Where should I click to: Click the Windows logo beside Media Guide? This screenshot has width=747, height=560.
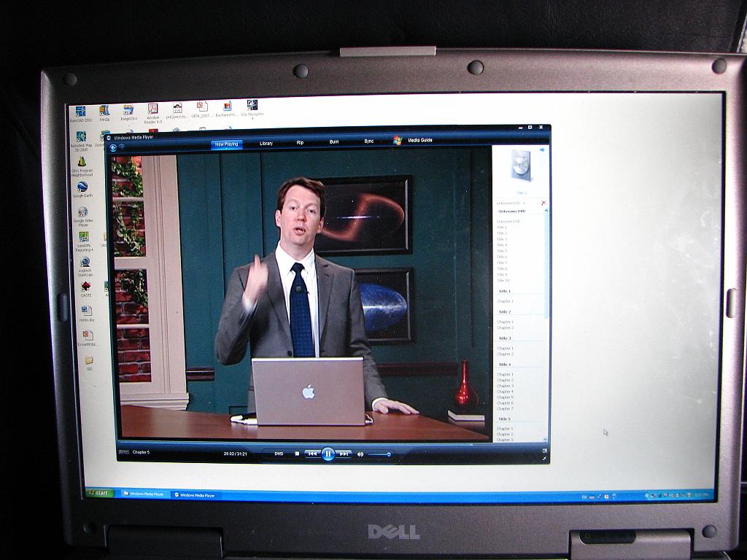(398, 140)
